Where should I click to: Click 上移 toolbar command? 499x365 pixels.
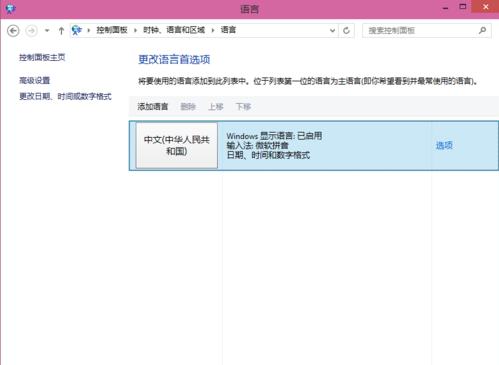(x=216, y=107)
